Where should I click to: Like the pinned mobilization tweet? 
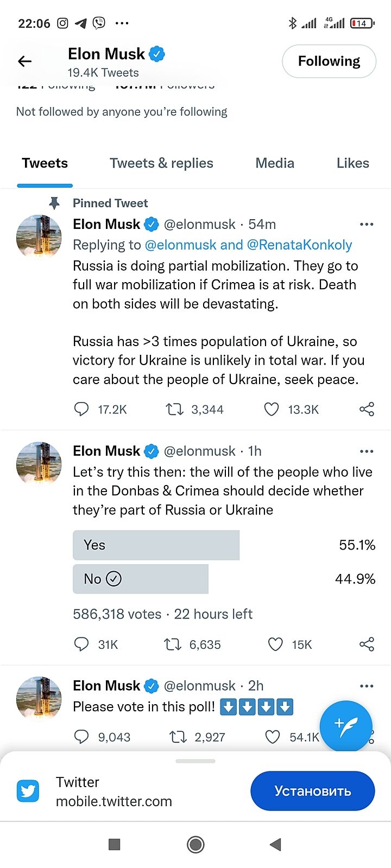pos(272,410)
